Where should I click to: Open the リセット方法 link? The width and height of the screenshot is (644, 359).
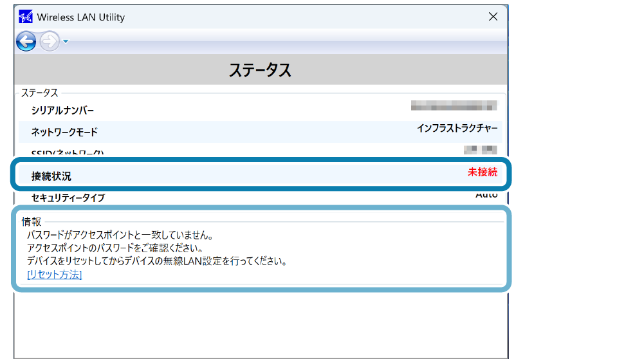point(55,275)
